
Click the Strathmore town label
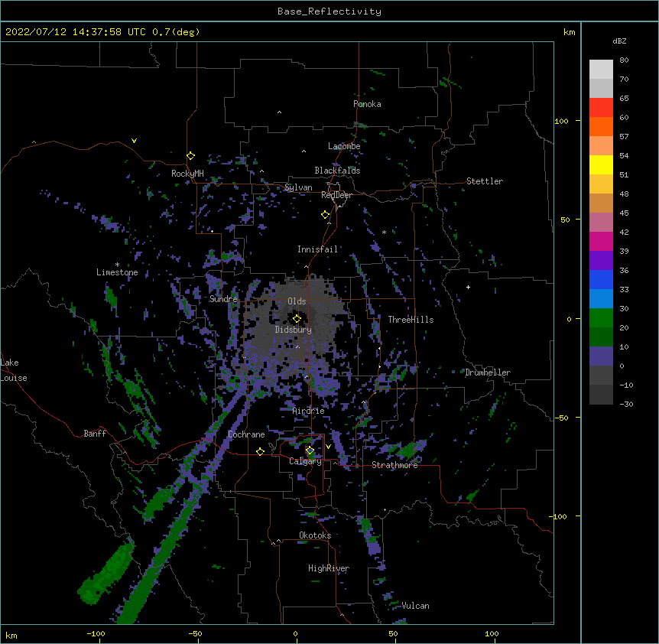[x=394, y=465]
